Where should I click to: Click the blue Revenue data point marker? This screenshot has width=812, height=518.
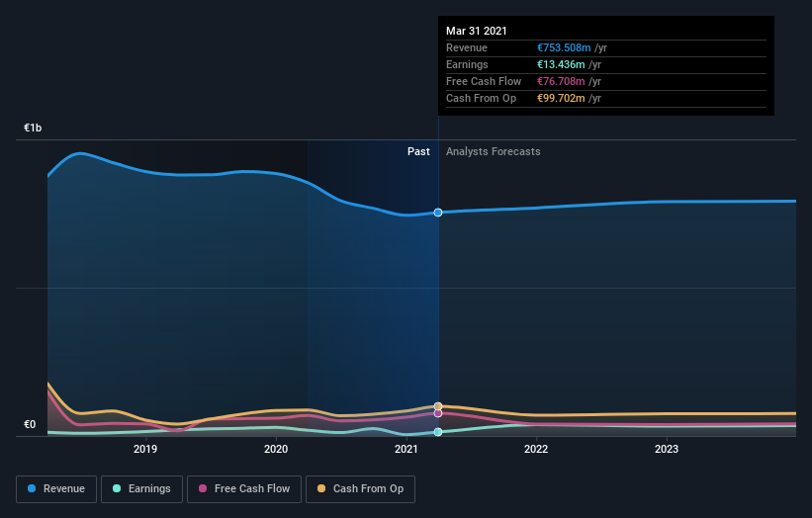click(x=438, y=213)
